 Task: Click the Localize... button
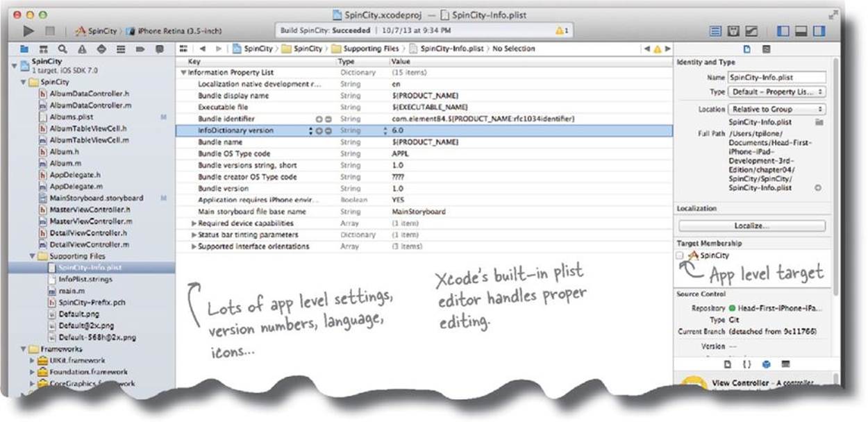point(752,226)
